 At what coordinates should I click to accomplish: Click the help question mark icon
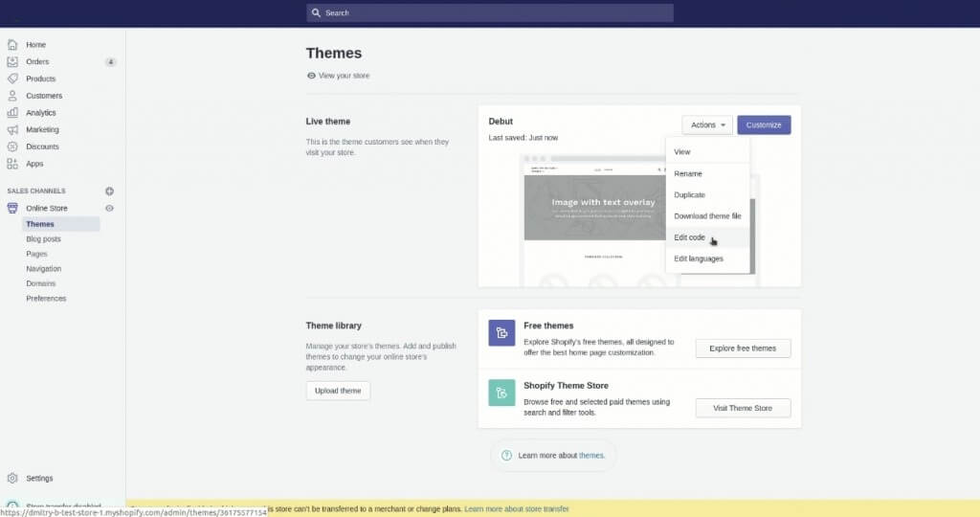pyautogui.click(x=507, y=455)
